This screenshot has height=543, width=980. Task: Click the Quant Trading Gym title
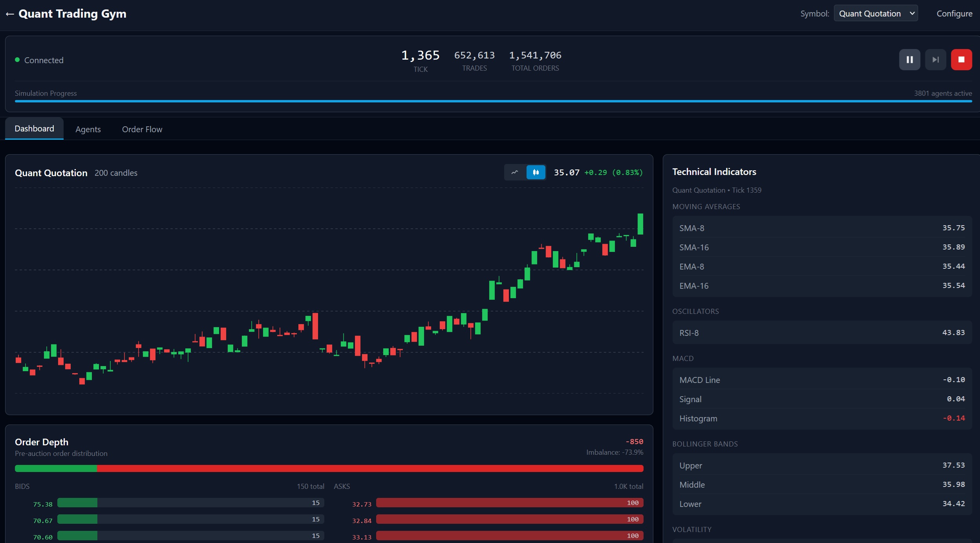point(72,14)
